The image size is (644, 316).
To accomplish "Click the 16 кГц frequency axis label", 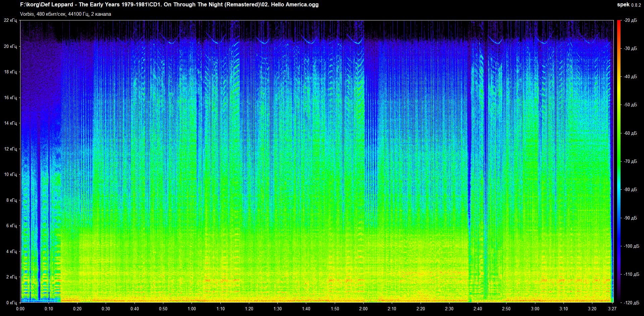I will pyautogui.click(x=10, y=98).
